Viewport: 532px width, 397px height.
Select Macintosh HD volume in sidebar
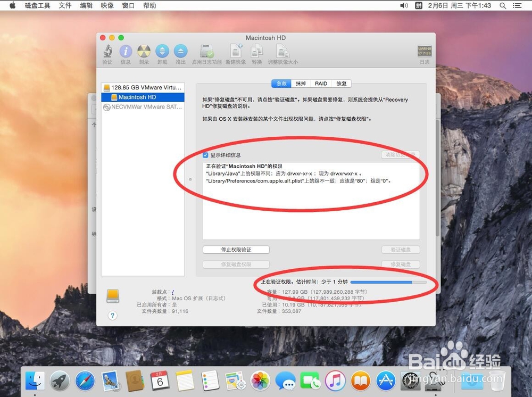143,97
